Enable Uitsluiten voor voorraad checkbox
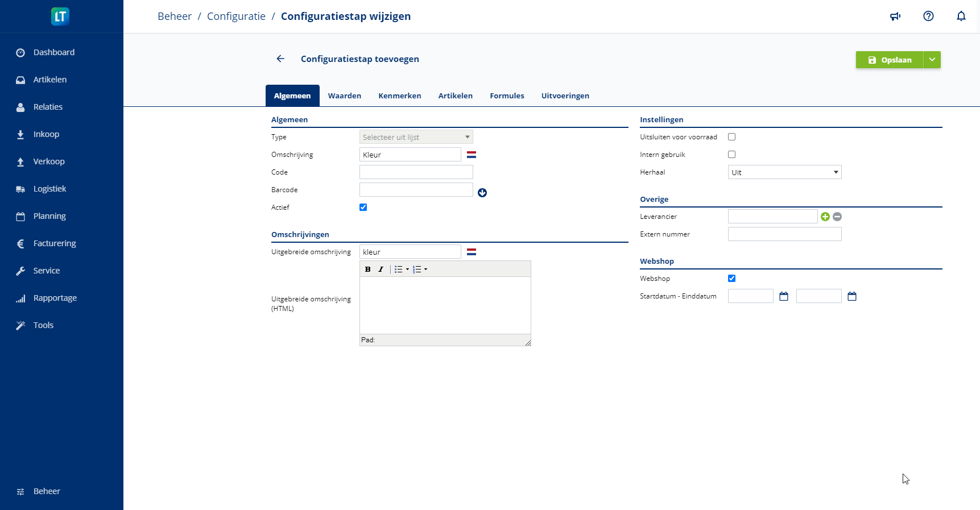 (x=732, y=137)
